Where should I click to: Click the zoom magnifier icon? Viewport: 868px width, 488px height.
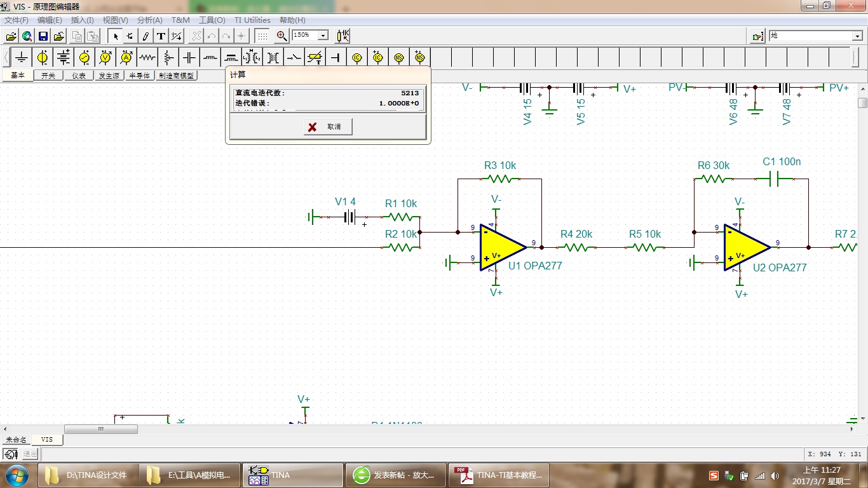pyautogui.click(x=282, y=36)
